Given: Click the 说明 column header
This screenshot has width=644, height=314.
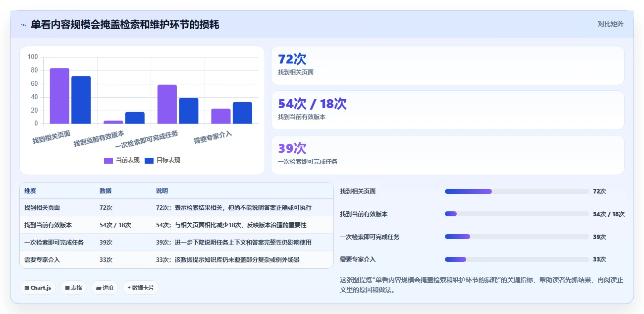Looking at the screenshot, I should (x=162, y=191).
